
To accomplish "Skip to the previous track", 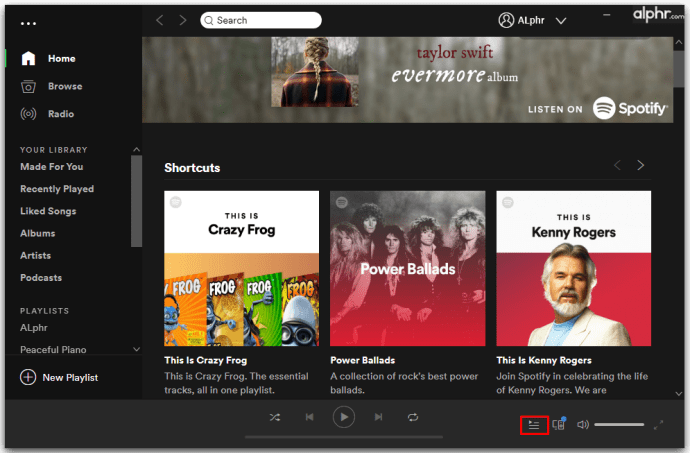I will pyautogui.click(x=309, y=417).
